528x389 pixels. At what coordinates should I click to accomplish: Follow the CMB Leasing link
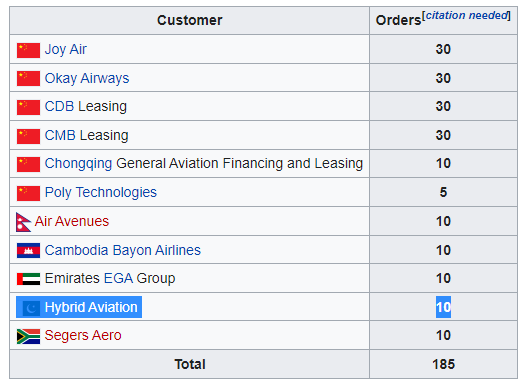(x=60, y=135)
